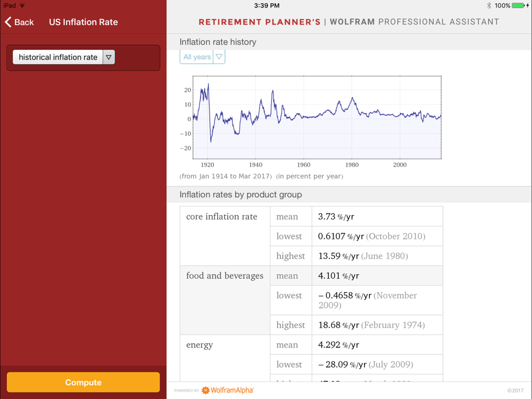This screenshot has width=532, height=399.
Task: Open the historical inflation rate dropdown
Action: coord(64,57)
